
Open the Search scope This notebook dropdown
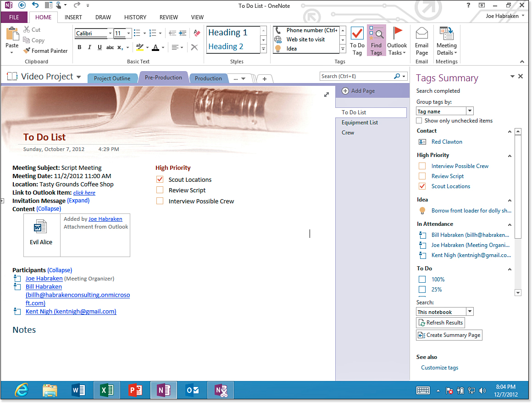coord(469,312)
